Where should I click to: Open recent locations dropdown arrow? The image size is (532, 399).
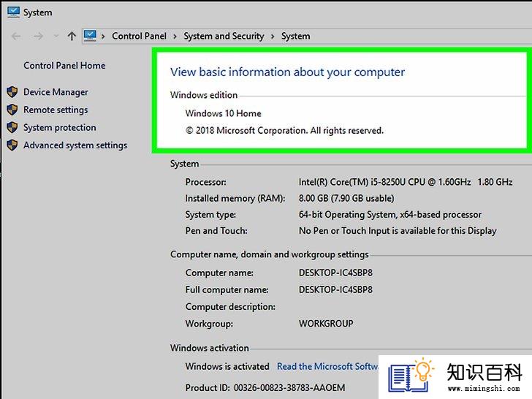click(x=56, y=36)
